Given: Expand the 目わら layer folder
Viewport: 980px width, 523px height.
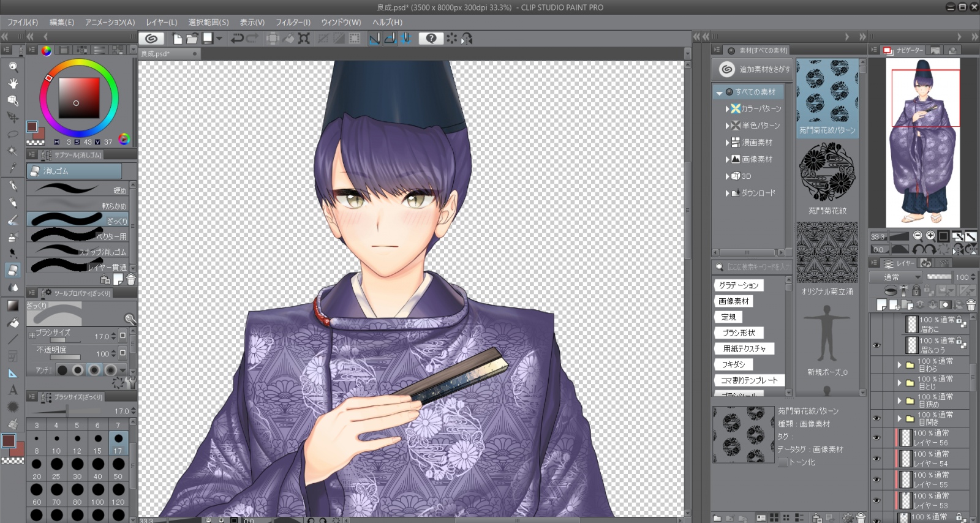Looking at the screenshot, I should tap(899, 365).
